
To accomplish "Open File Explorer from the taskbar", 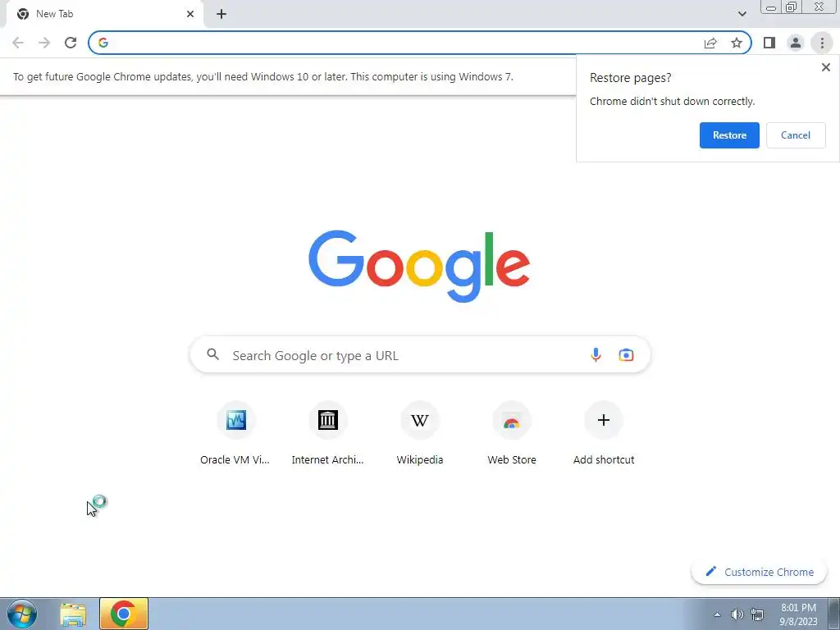I will click(x=73, y=614).
